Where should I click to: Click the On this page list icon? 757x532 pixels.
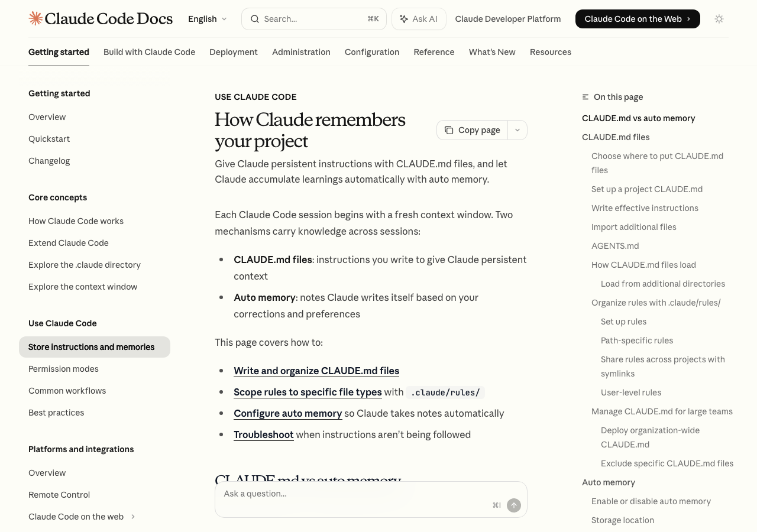[585, 97]
